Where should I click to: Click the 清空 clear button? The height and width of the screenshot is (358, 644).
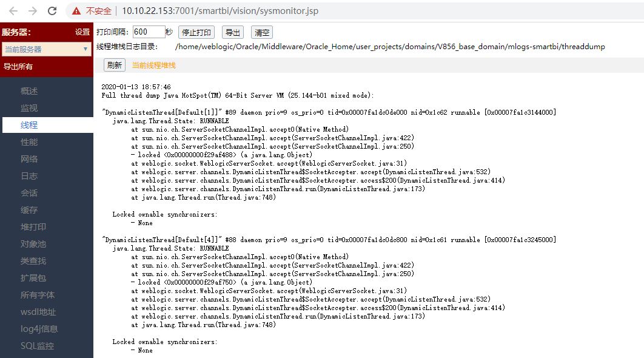click(x=262, y=33)
